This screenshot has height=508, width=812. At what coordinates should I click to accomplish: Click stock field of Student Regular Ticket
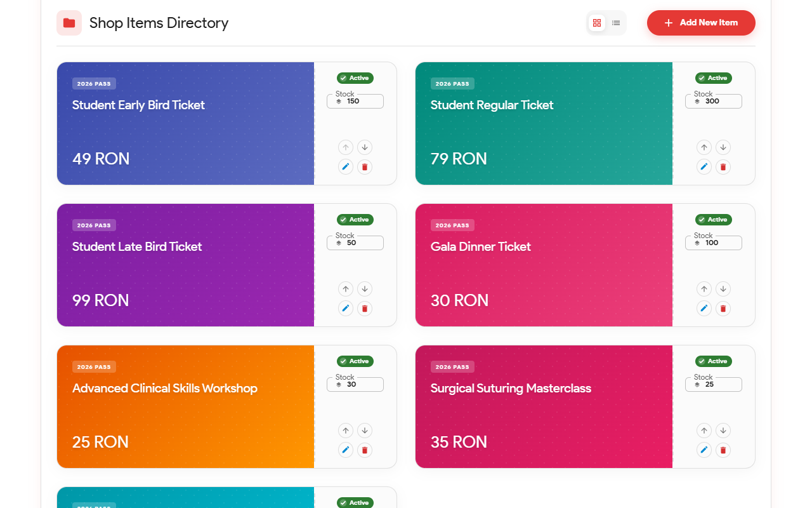[x=714, y=101]
